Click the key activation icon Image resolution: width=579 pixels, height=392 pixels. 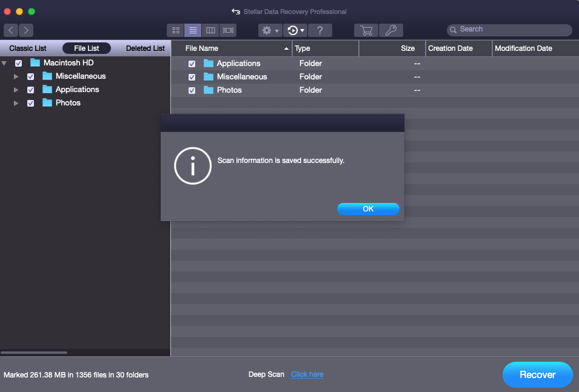tap(391, 30)
